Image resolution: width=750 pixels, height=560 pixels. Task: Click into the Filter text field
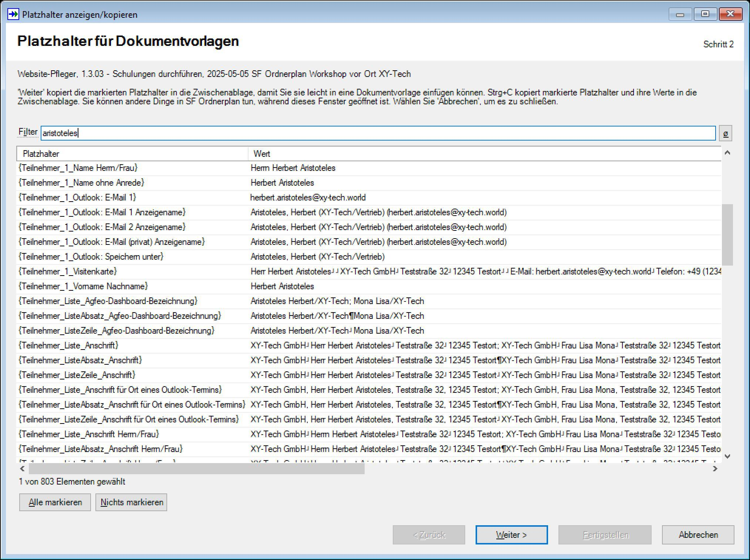tap(378, 133)
